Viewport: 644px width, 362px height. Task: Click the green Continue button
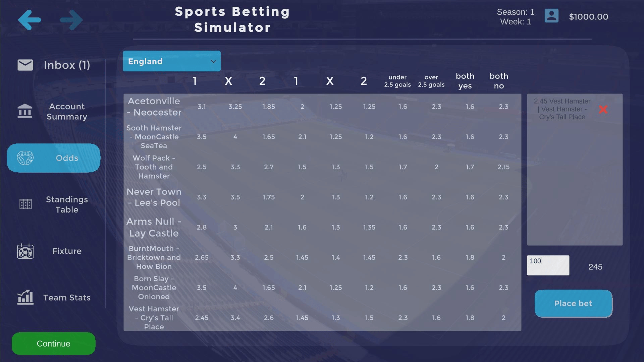click(53, 344)
